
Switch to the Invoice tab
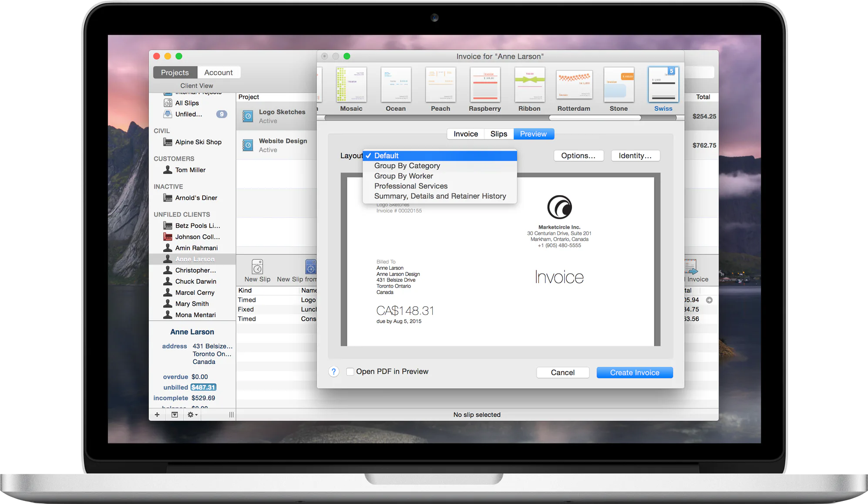[466, 134]
